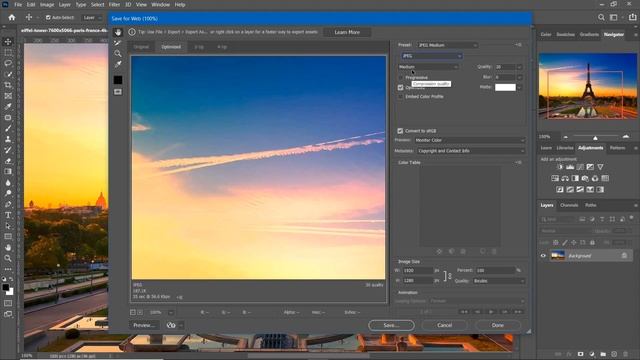Click the Done button
640x360 pixels.
coord(498,325)
